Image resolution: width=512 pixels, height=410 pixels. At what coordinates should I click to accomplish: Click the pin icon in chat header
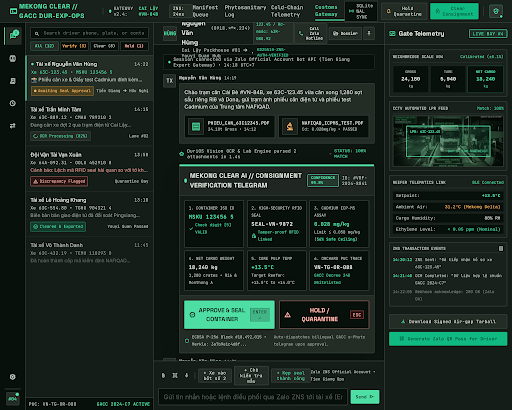[x=369, y=33]
